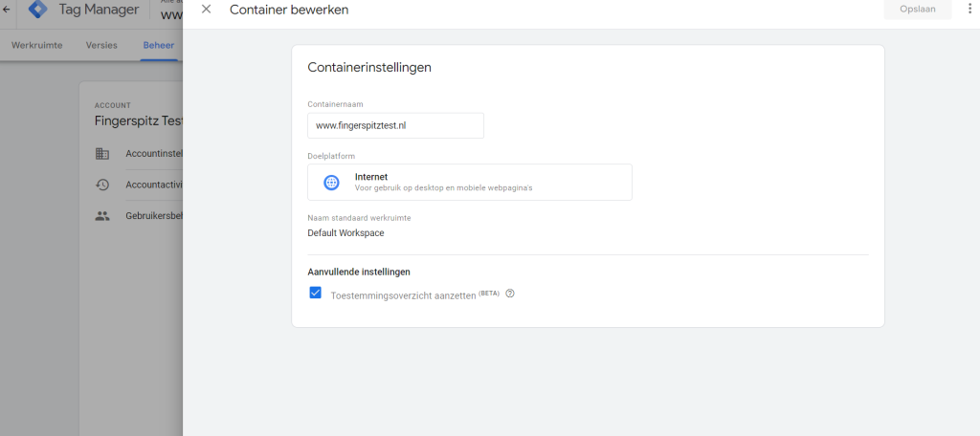Click the help icon beside Toestemmingsoverzicht
The height and width of the screenshot is (436, 980).
point(510,294)
